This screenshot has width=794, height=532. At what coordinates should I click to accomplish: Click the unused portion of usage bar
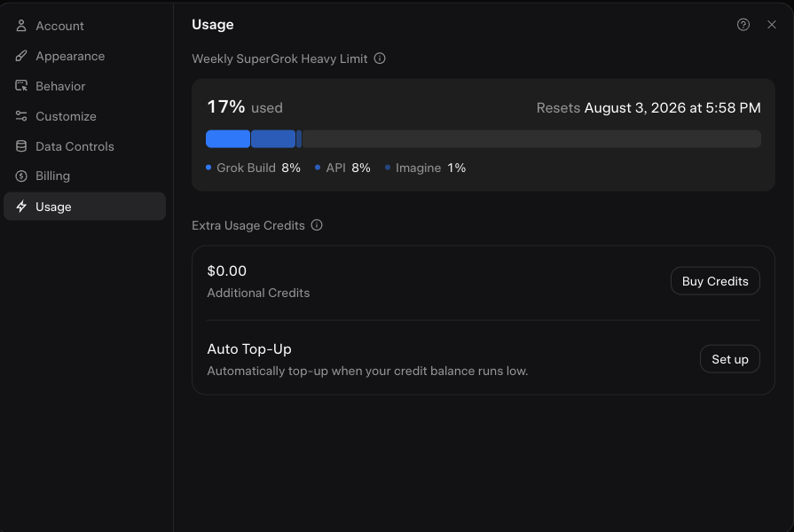(531, 138)
